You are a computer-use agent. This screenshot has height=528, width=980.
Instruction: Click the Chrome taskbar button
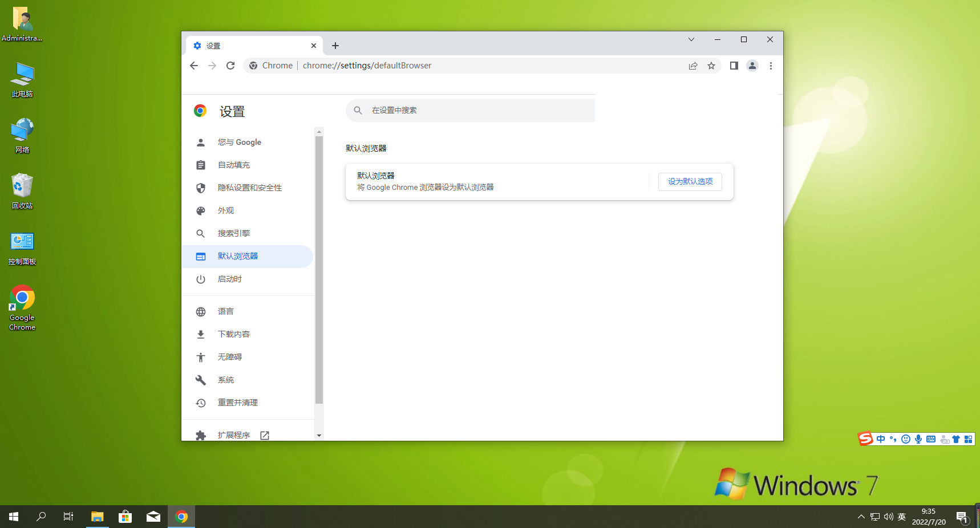point(181,517)
